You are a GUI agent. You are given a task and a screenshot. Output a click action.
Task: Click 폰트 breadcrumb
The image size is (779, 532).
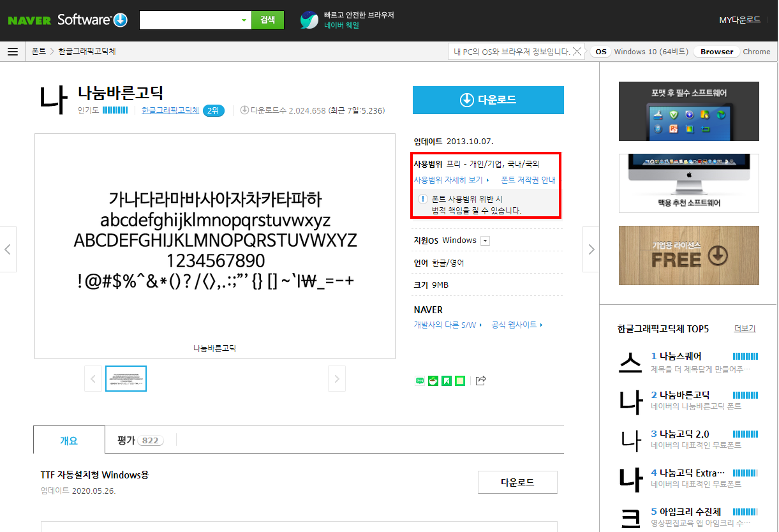click(x=39, y=52)
